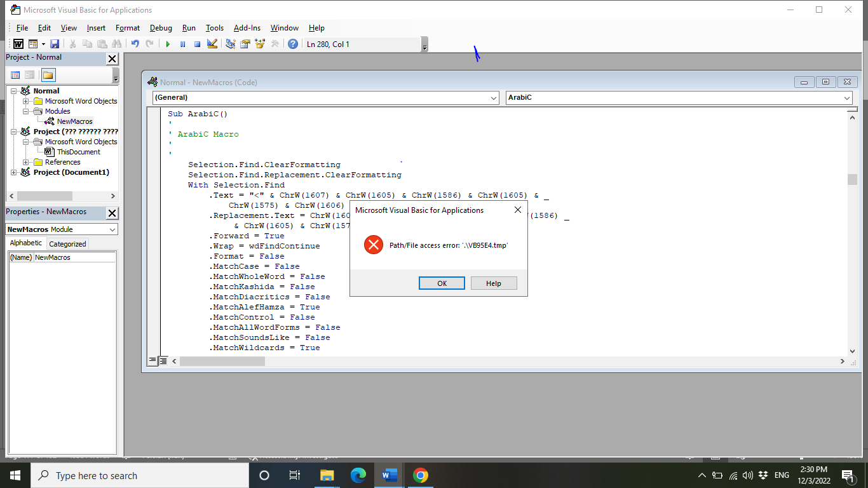
Task: Click the blue Help question mark icon
Action: click(x=292, y=44)
